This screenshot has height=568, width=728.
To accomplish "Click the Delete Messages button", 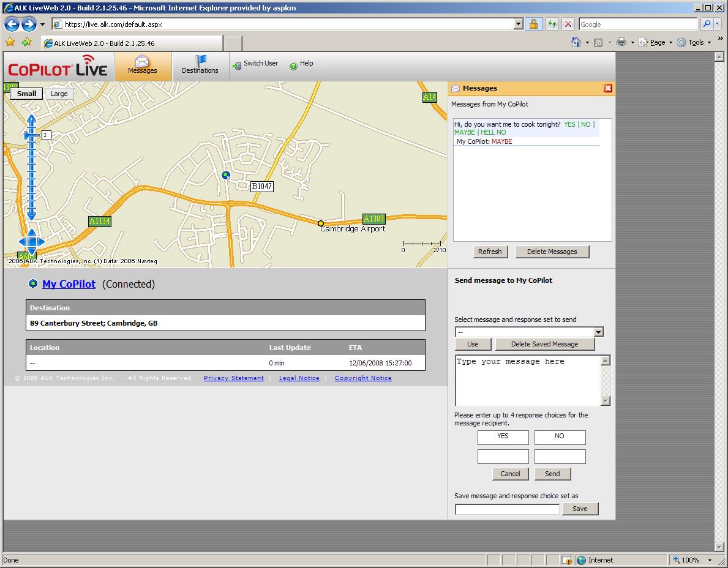I will coord(552,252).
